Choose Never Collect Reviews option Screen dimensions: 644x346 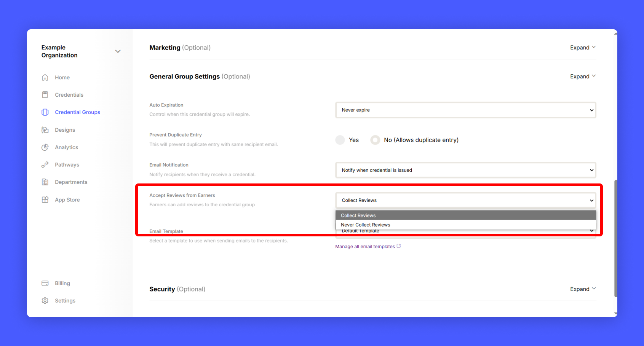[366, 225]
